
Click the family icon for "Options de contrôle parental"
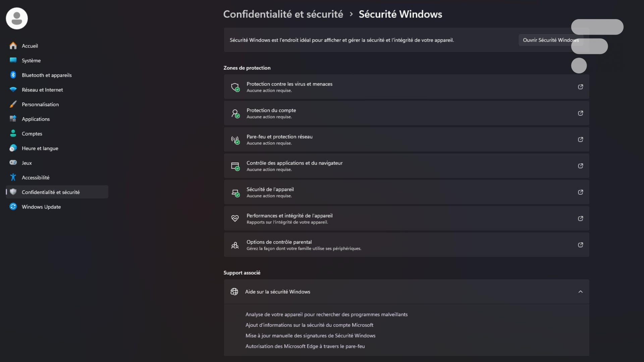click(235, 245)
